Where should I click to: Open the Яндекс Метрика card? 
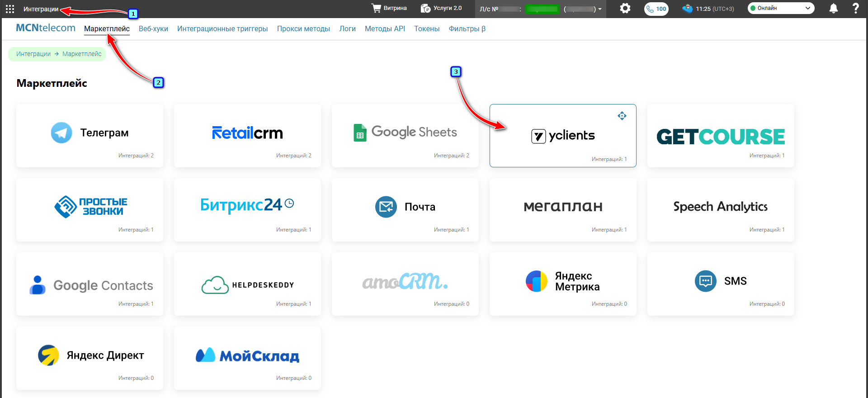click(563, 284)
